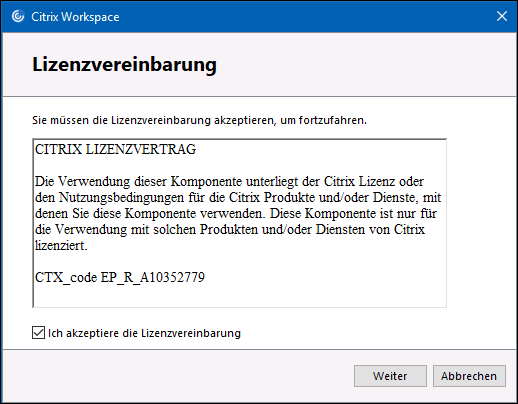Click the line starting 'Die Verwendung dieser Komponente'
Screen dimensions: 518x404
click(229, 182)
